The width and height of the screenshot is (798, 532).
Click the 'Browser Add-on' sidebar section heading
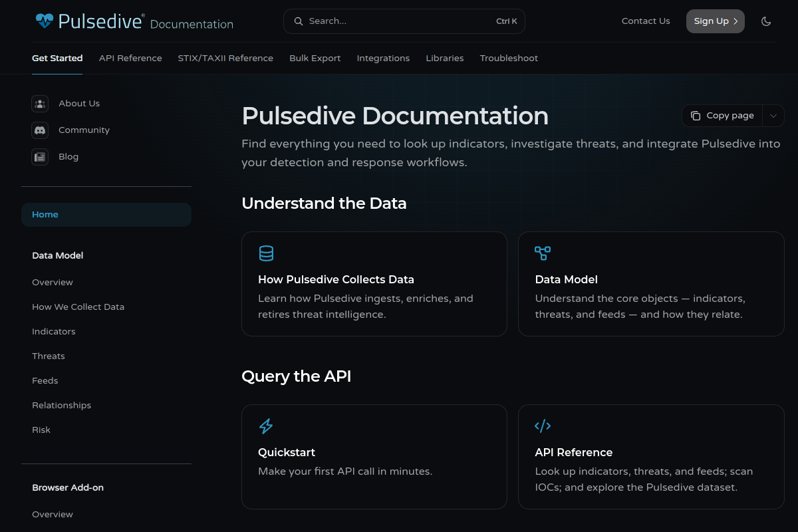68,487
